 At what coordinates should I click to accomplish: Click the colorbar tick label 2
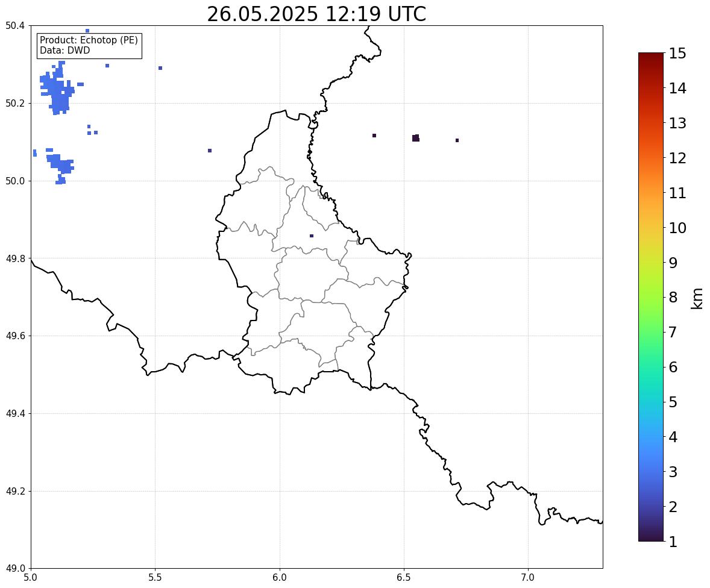pyautogui.click(x=673, y=507)
